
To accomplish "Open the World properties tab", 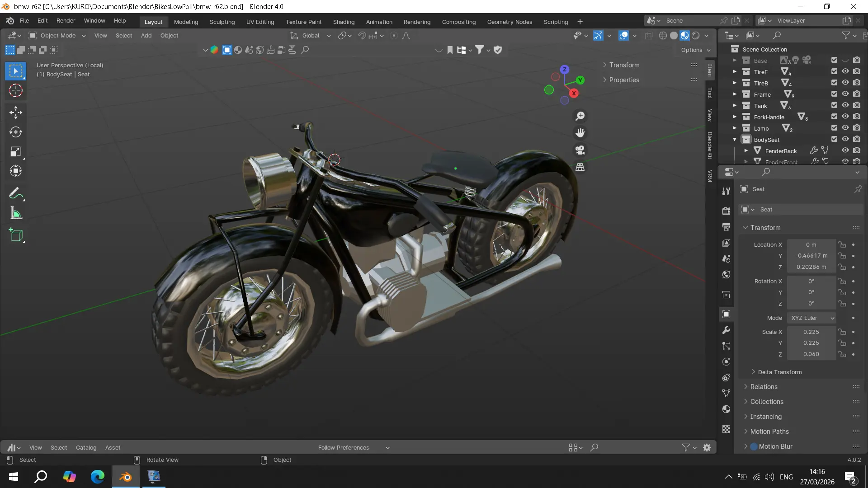I will tap(726, 275).
